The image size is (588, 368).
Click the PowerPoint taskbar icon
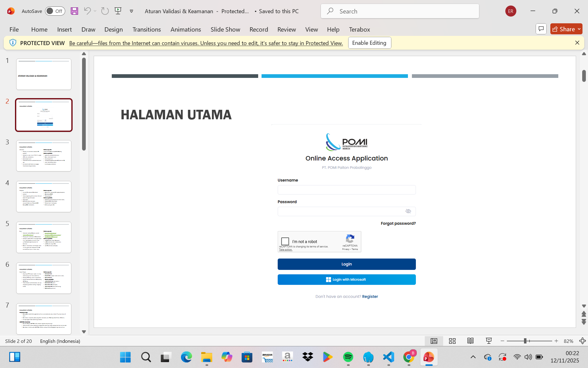tap(429, 357)
